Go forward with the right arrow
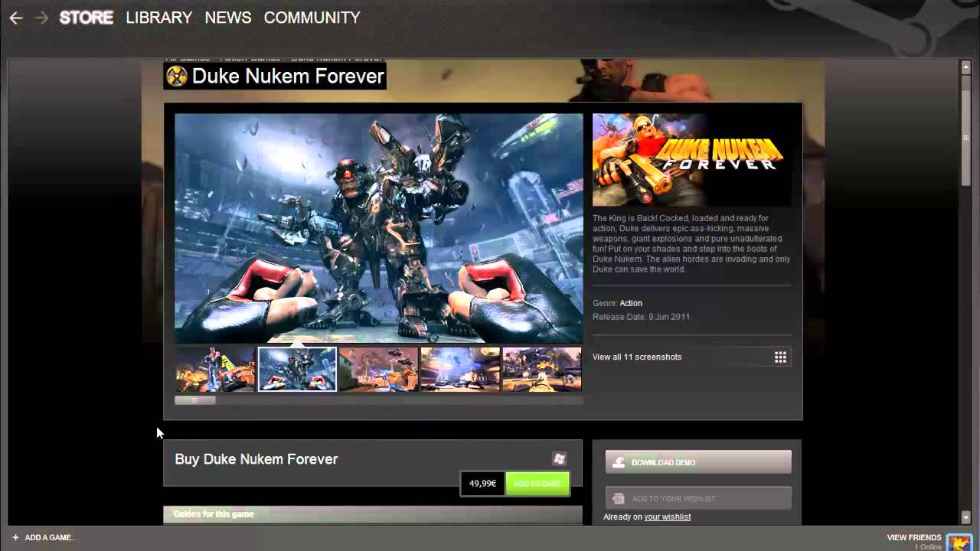 click(41, 18)
